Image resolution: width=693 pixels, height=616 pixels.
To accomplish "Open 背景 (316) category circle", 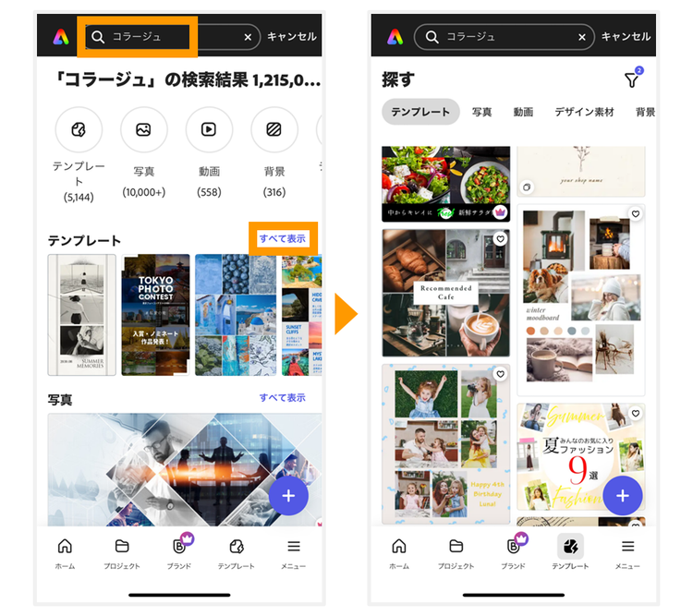I will pos(274,129).
